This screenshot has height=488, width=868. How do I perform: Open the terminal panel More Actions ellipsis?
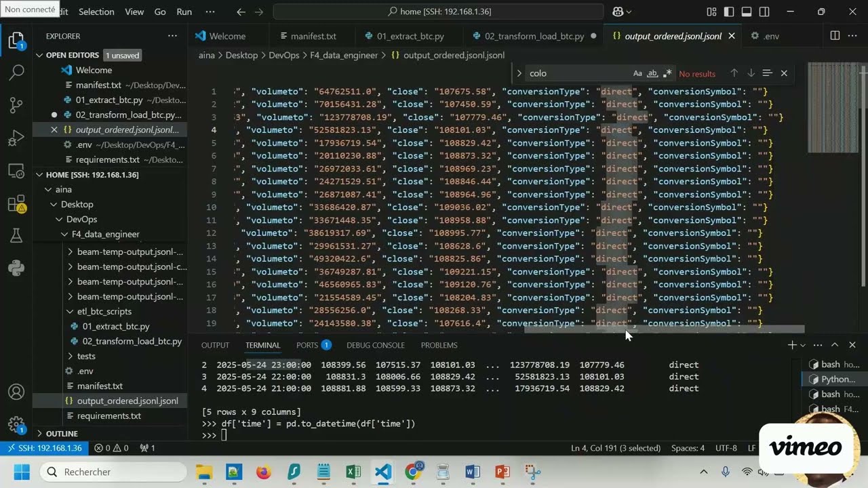coord(818,345)
